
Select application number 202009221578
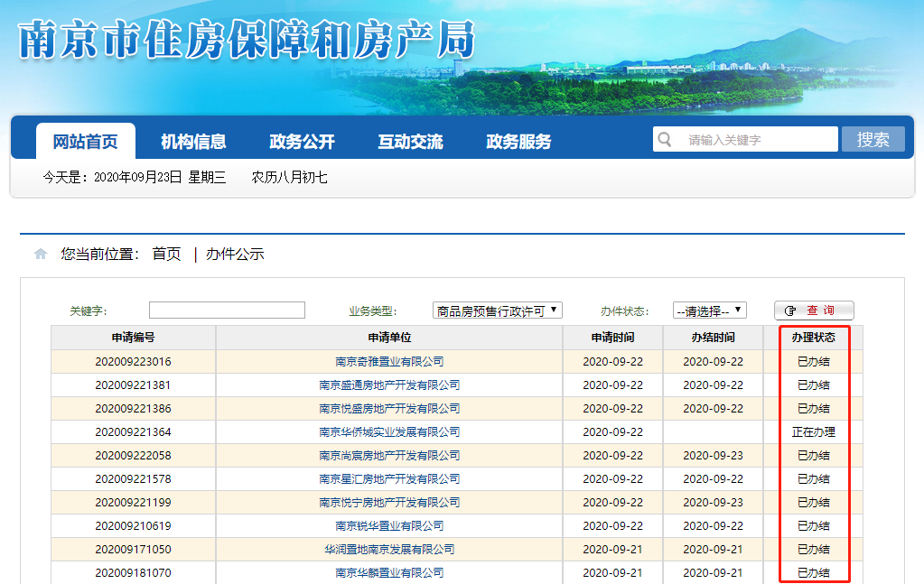[x=133, y=479]
